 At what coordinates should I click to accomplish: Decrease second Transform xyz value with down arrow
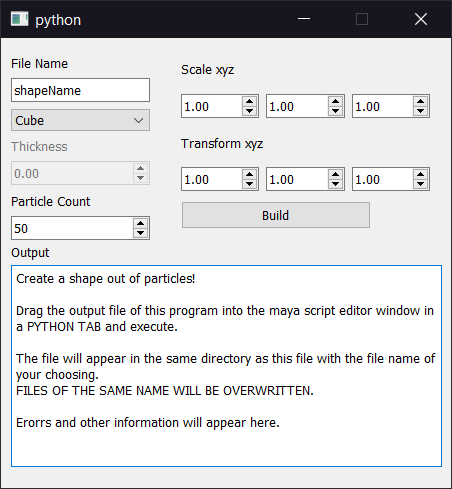[335, 184]
